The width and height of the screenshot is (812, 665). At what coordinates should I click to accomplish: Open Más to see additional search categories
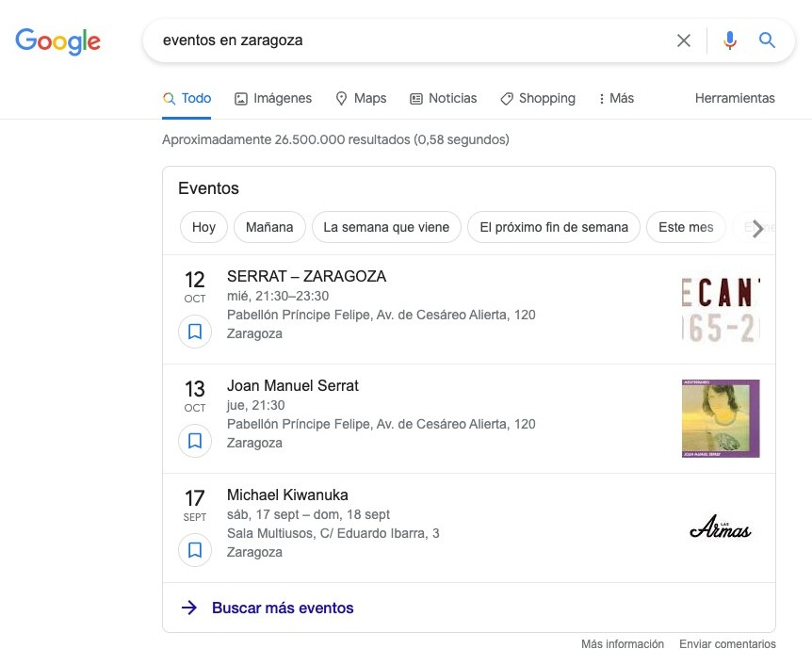[616, 98]
